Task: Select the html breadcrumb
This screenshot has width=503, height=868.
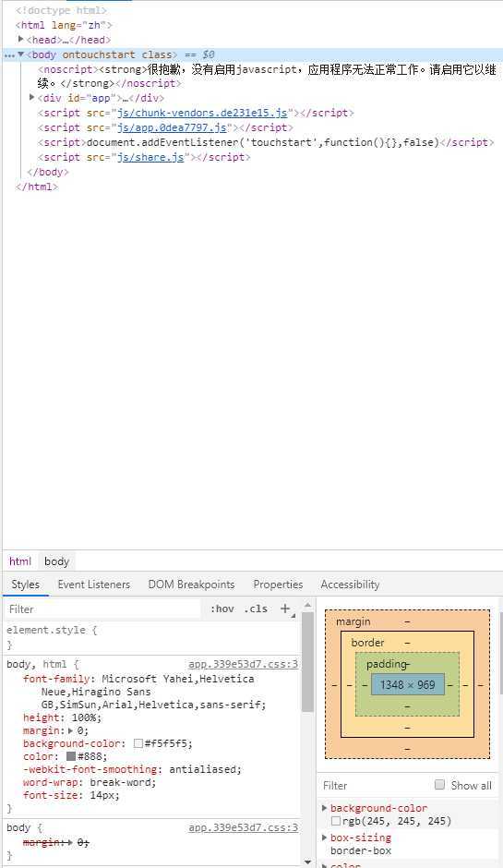Action: [x=20, y=561]
